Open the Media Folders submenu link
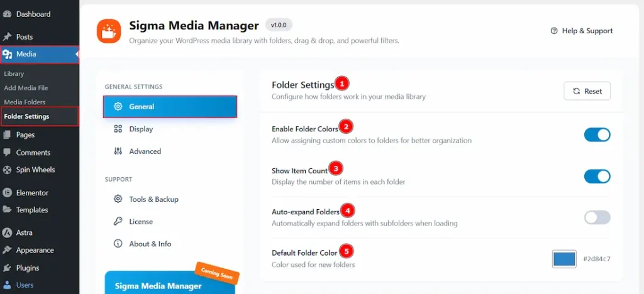This screenshot has width=644, height=294. [25, 102]
